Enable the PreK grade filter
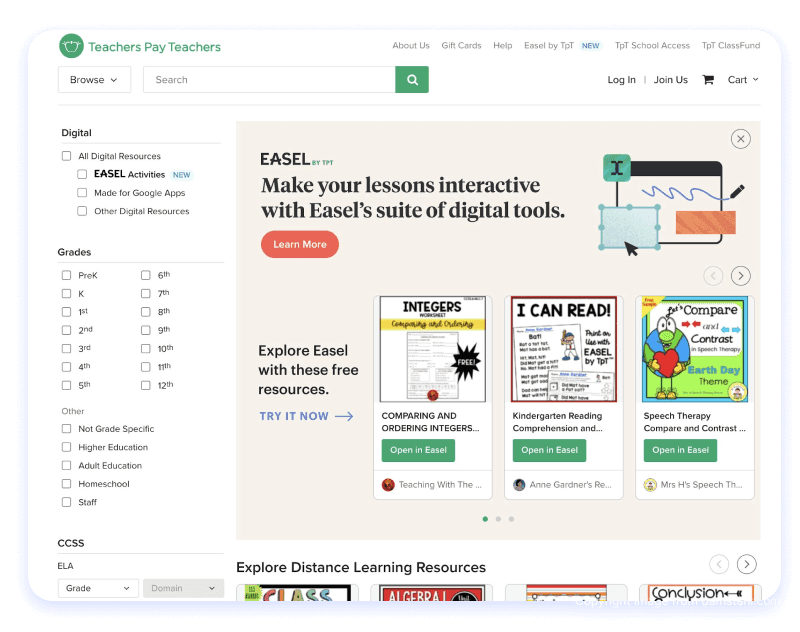Viewport: 800px width, 632px height. 67,275
